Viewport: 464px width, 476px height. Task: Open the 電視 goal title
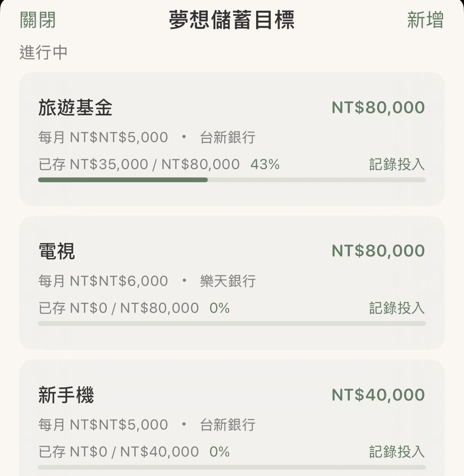(x=57, y=251)
